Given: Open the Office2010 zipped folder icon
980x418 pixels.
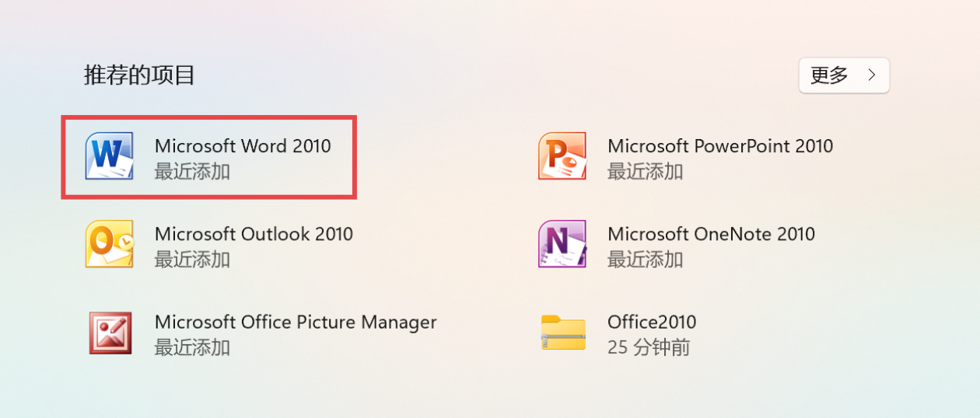Looking at the screenshot, I should point(563,333).
